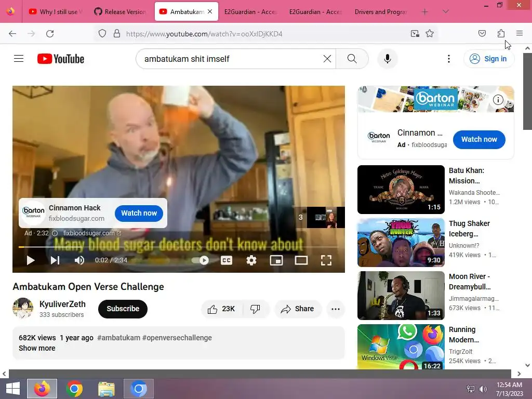
Task: Close the Ambatukam tab
Action: [x=210, y=11]
